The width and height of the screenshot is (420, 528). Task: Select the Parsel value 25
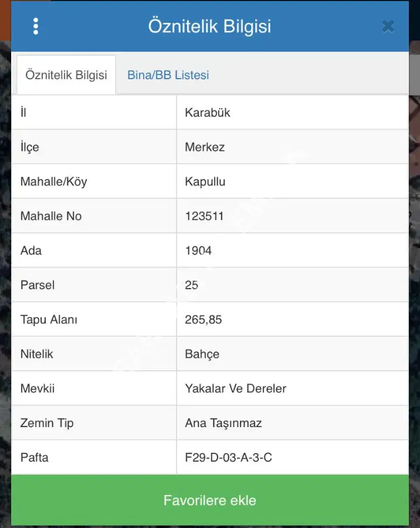(x=192, y=285)
